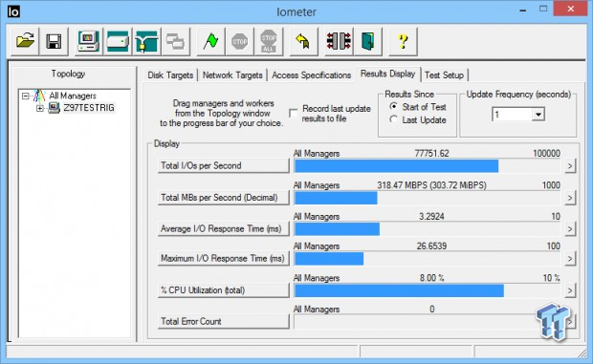Viewport: 593px width, 364px height.
Task: Open arrow next to CPU Utilization bar
Action: (570, 290)
